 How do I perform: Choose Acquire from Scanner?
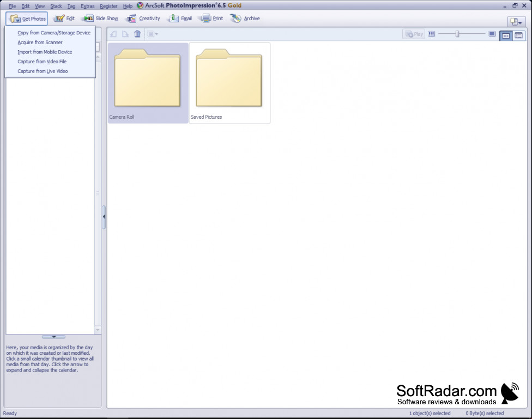point(50,42)
